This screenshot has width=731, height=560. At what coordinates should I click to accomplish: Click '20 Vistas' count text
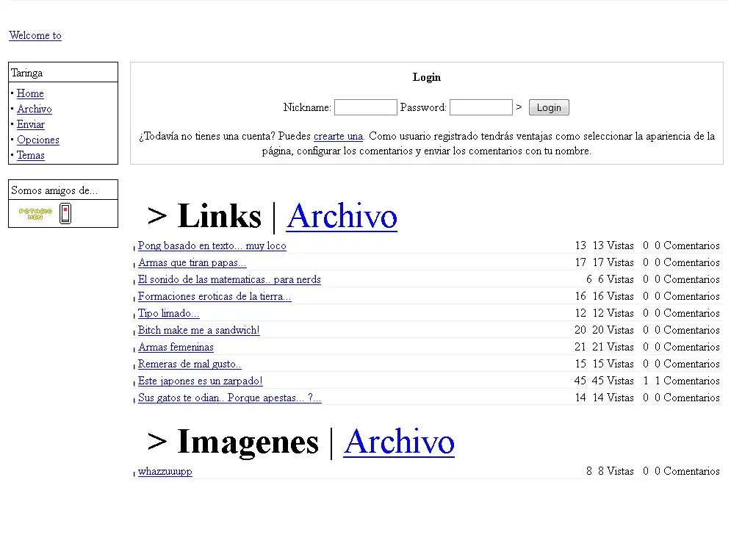point(613,330)
